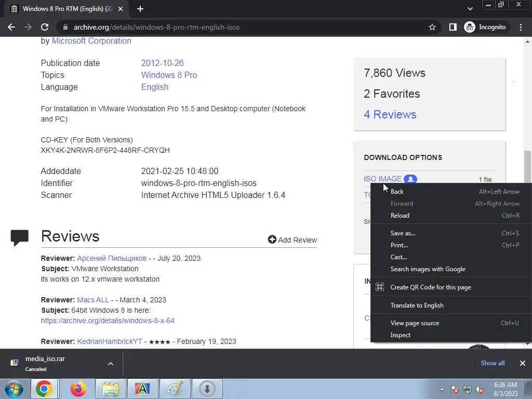
Task: Open the download manager taskbar icon
Action: 207,389
